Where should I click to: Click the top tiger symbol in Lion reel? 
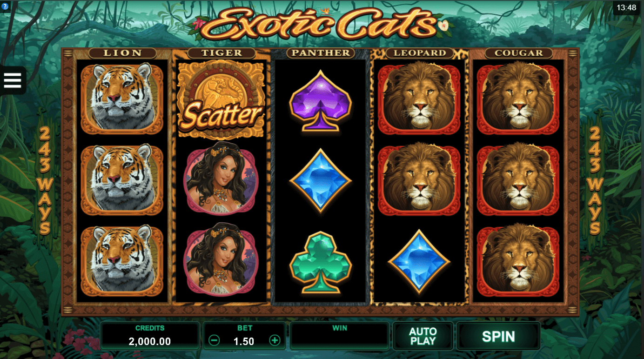[122, 99]
